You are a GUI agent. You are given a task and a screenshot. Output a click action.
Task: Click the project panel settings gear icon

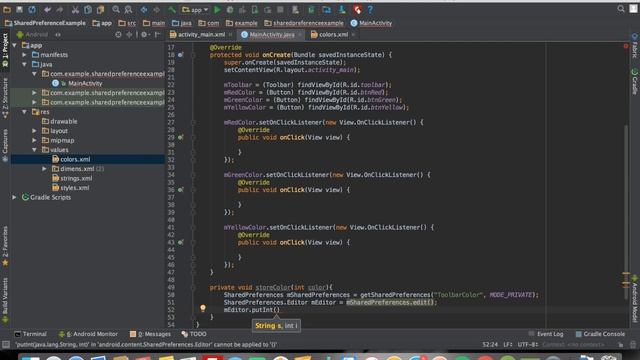tap(144, 35)
